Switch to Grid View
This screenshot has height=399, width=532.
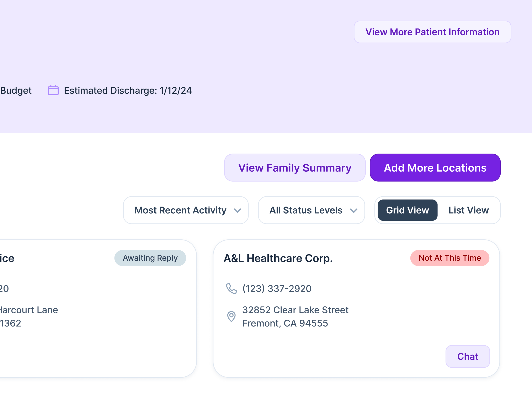408,210
